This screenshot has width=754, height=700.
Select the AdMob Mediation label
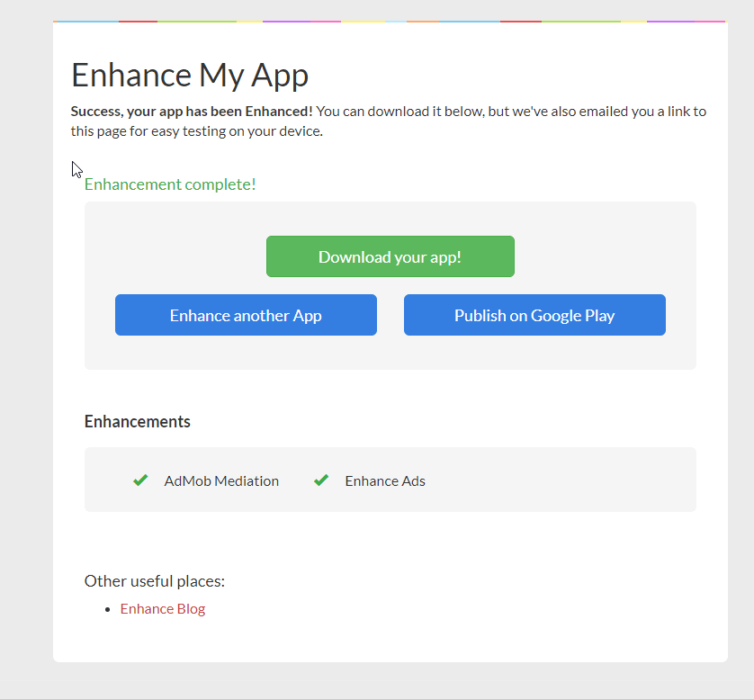click(221, 480)
